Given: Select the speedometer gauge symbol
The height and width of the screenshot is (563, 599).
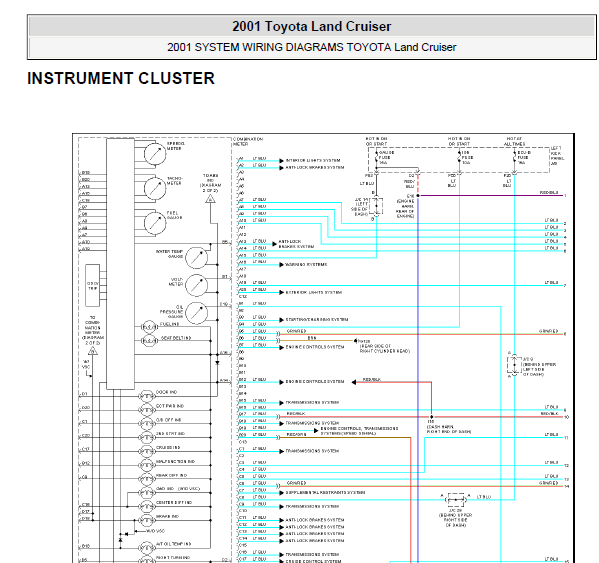Looking at the screenshot, I should 155,154.
